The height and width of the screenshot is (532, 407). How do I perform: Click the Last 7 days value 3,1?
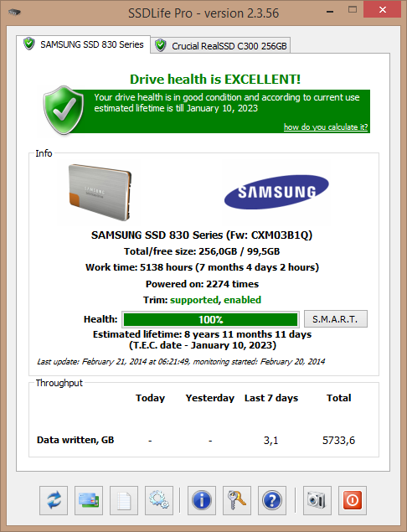point(270,441)
